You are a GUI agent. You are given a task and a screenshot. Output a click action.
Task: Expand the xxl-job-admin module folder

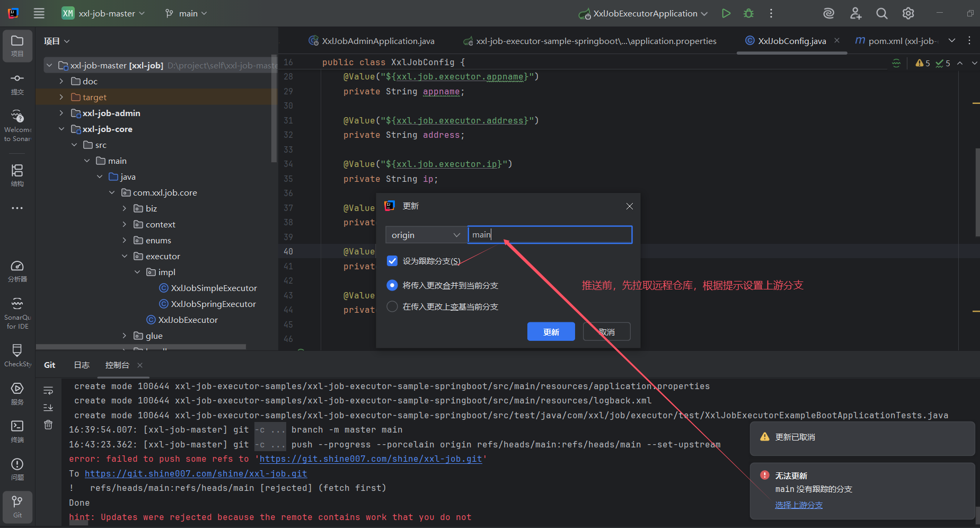[61, 113]
